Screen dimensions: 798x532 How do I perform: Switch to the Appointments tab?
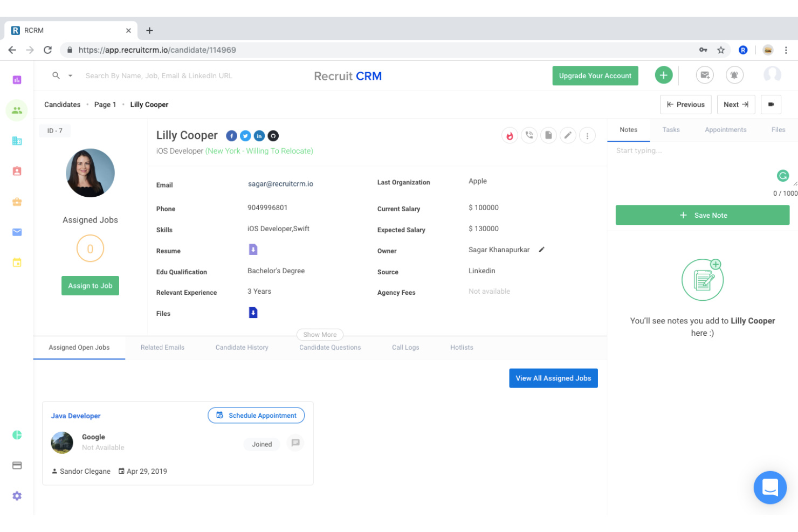point(725,130)
